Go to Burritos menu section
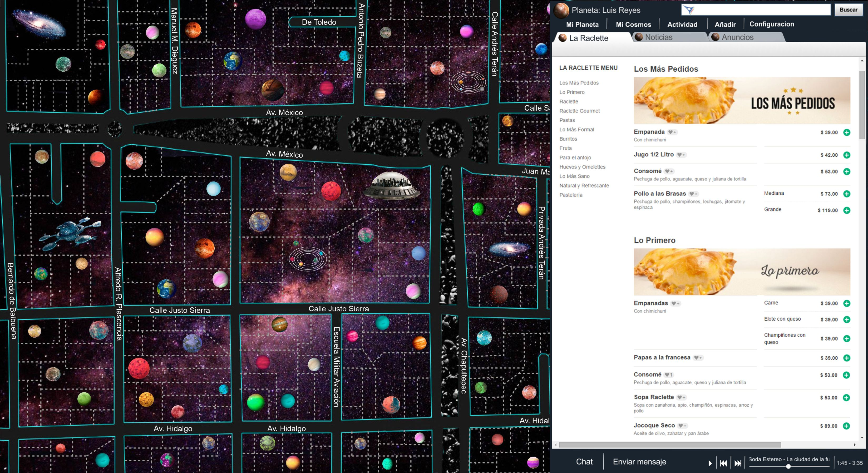The height and width of the screenshot is (473, 868). [568, 139]
